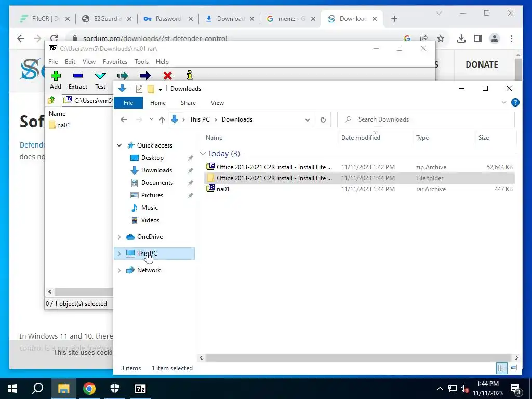Expand the This PC tree node
This screenshot has width=532, height=399.
point(119,254)
